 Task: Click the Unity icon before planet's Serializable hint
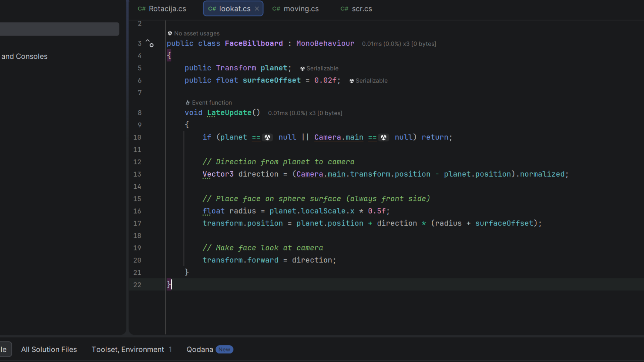(x=302, y=69)
